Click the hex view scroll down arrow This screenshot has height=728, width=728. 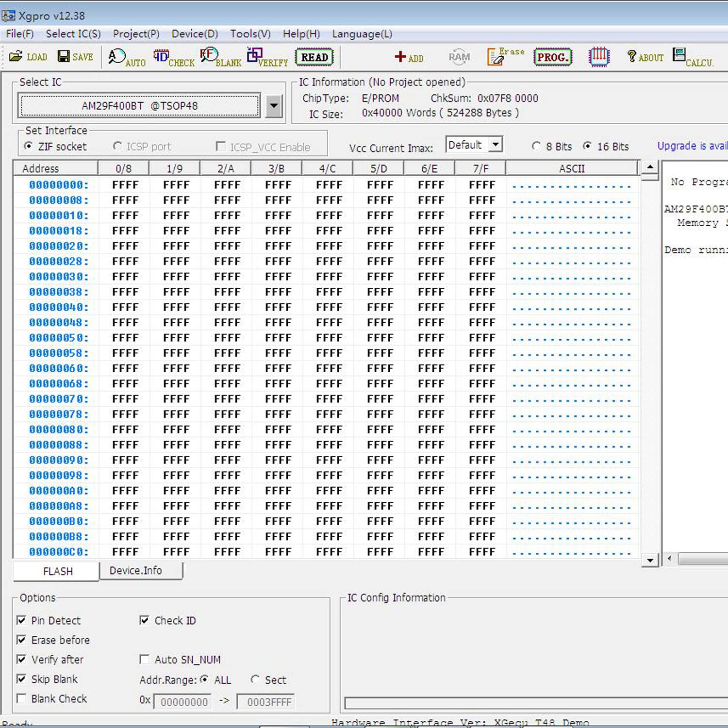650,560
